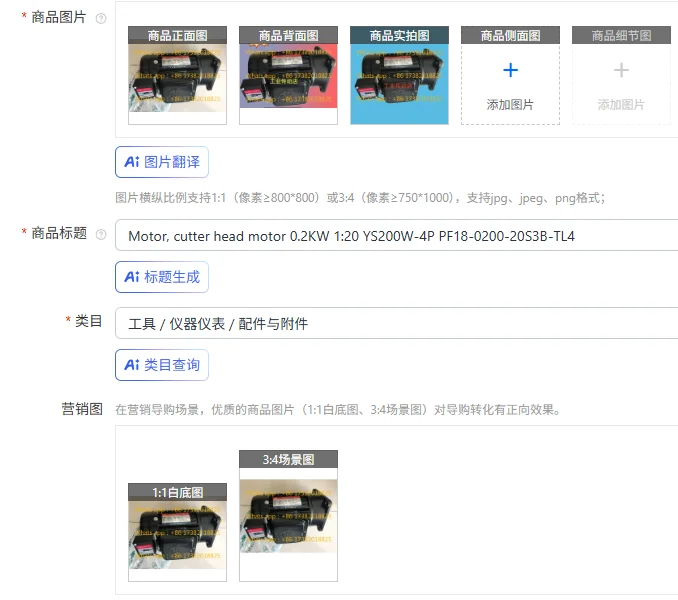
Task: Click the 商品背面图 header label
Action: pos(288,35)
